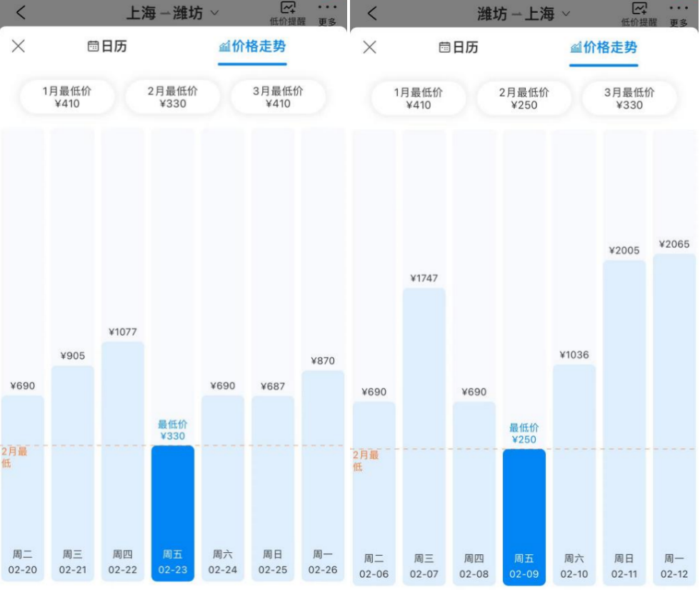Tap 2月最低价 ¥330 button

click(x=172, y=97)
